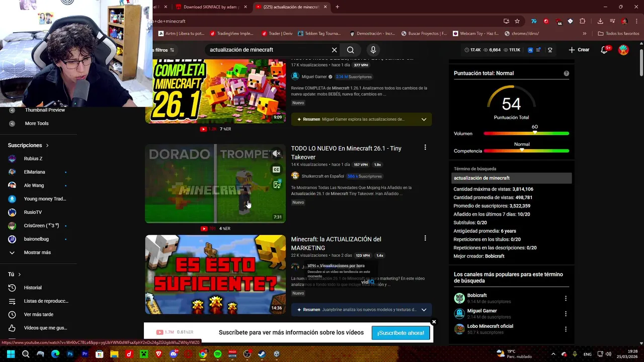Open options menu for Bobicraft channel
644x362 pixels.
pyautogui.click(x=566, y=298)
